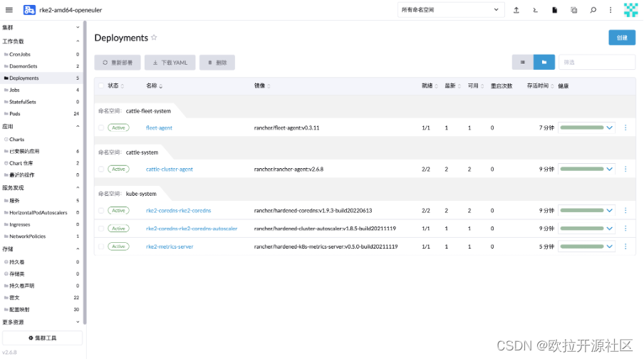Open the resource search icon
The width and height of the screenshot is (644, 359).
click(593, 10)
